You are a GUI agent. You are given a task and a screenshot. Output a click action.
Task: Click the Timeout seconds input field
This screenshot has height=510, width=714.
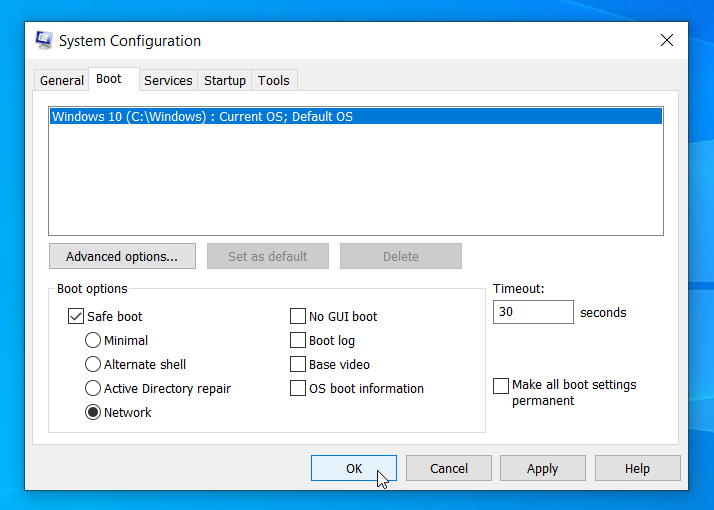533,312
